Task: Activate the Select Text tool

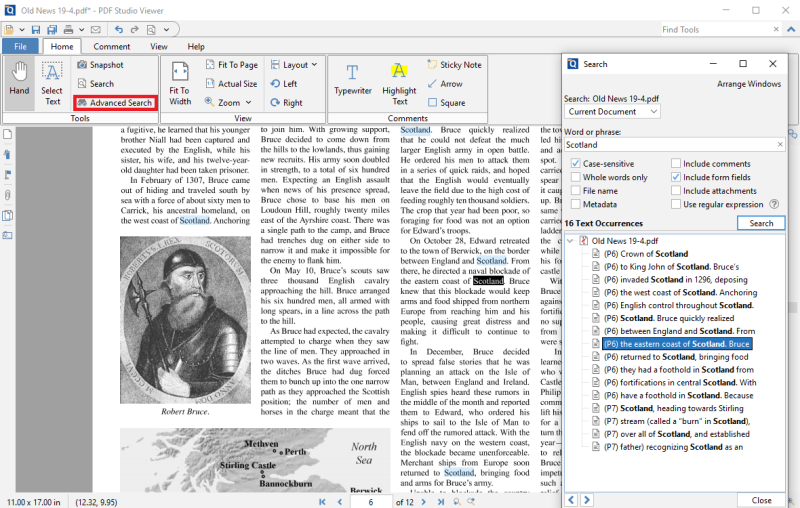Action: pyautogui.click(x=52, y=83)
